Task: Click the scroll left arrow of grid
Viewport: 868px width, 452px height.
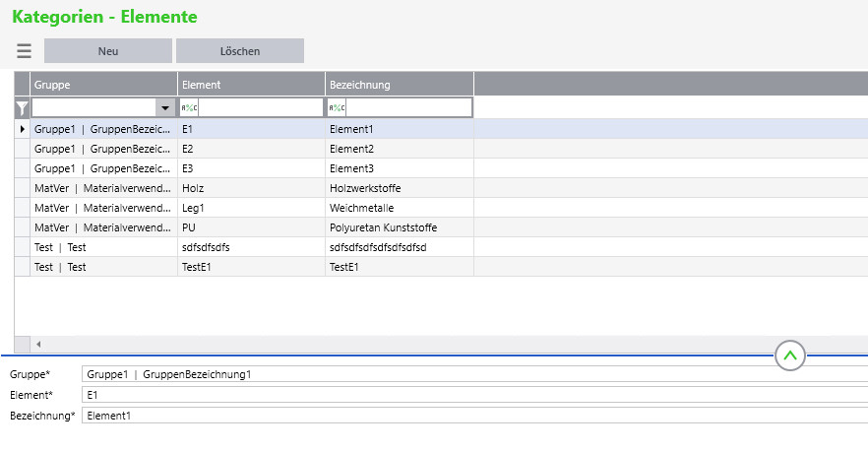Action: pyautogui.click(x=38, y=344)
